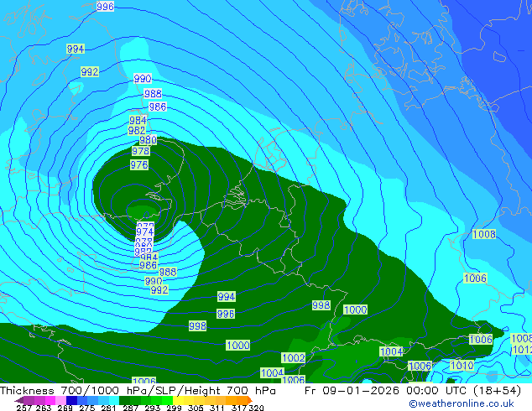Click the orange arrow end of the legend
The height and width of the screenshot is (411, 532).
point(250,400)
